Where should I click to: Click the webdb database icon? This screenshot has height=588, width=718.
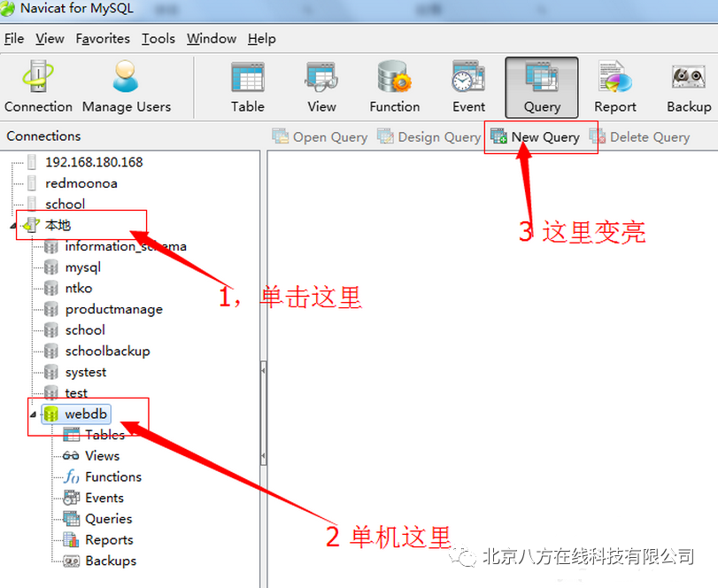click(x=50, y=414)
